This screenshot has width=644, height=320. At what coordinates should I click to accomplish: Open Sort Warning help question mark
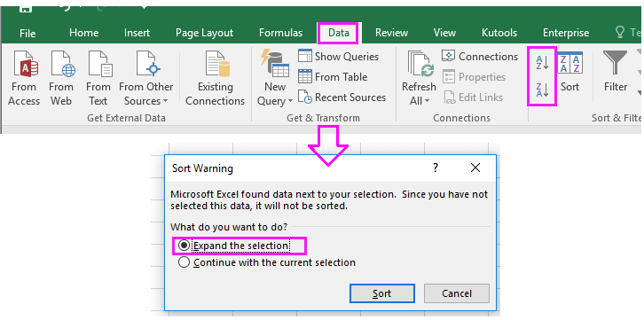[436, 168]
